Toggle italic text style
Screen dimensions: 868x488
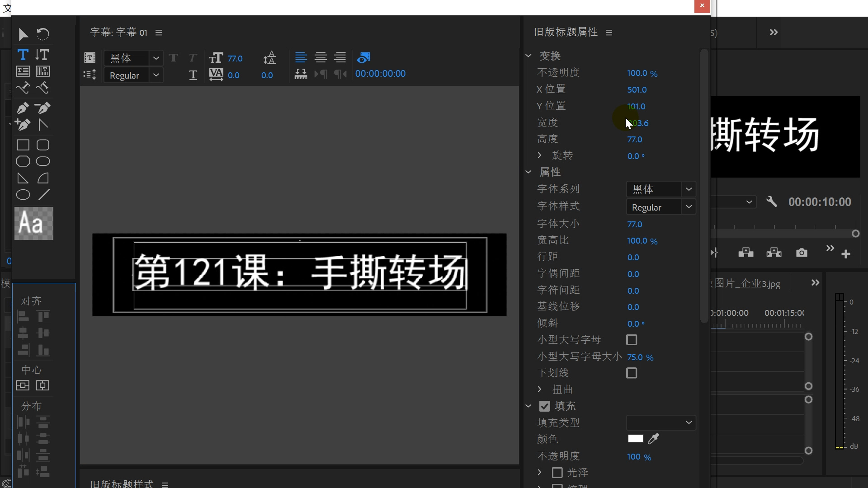point(193,57)
